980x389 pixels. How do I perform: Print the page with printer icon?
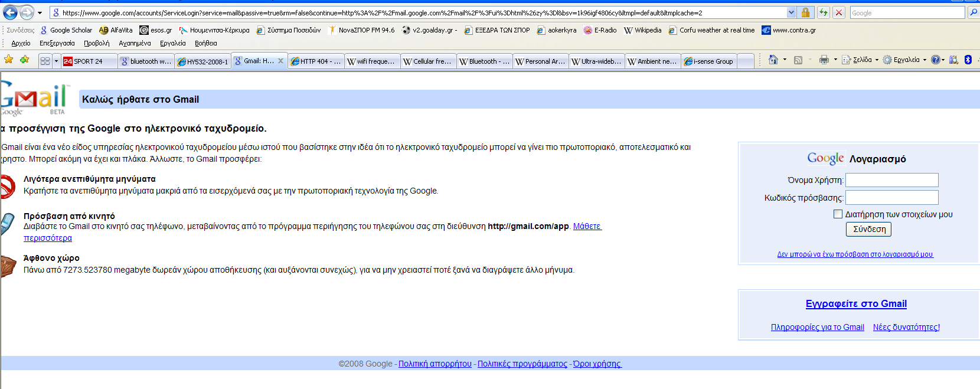tap(824, 60)
